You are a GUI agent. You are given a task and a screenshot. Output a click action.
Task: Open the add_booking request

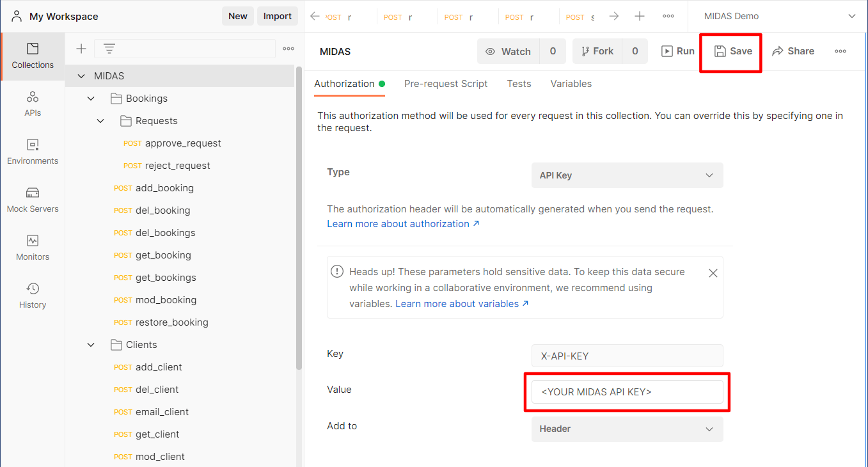(154, 188)
